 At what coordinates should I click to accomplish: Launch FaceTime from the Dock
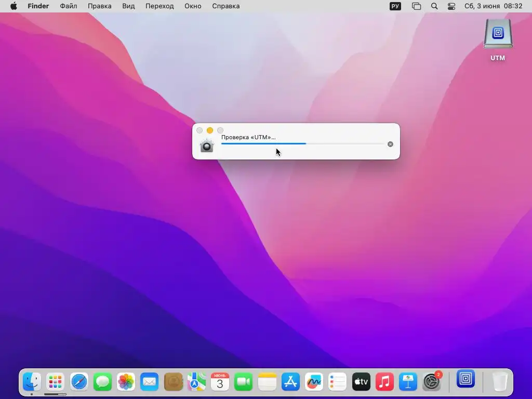[x=244, y=382]
